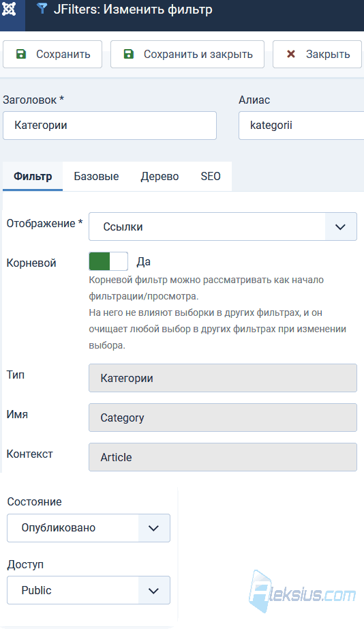364x629 pixels.
Task: Click the Доступ label
Action: (25, 564)
